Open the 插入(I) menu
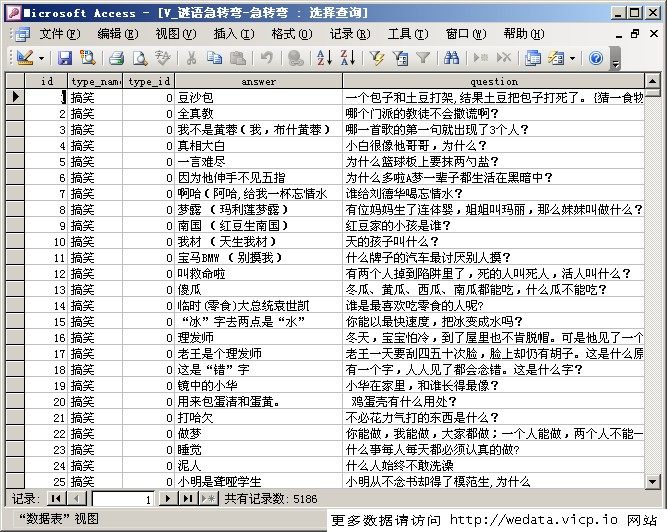This screenshot has height=532, width=667. [x=234, y=34]
